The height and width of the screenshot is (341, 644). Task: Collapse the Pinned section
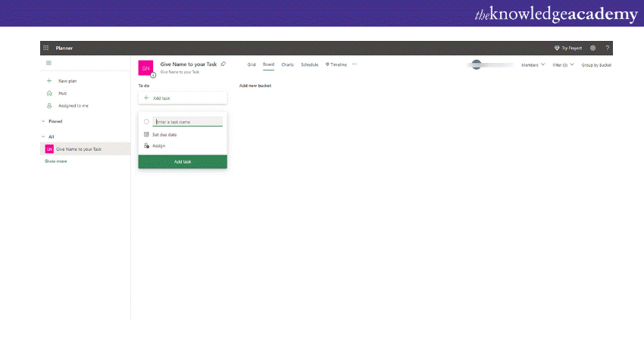tap(43, 121)
